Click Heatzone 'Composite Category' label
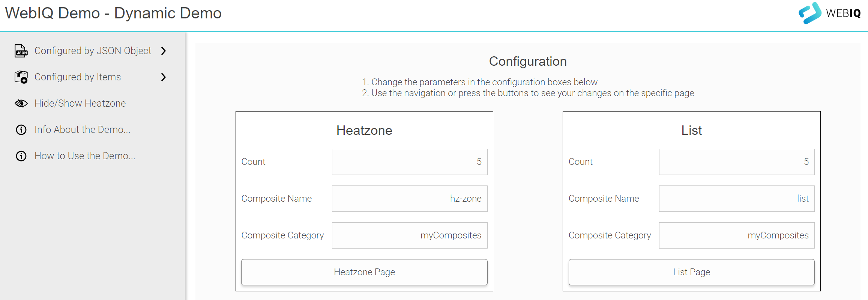This screenshot has height=300, width=868. [282, 235]
